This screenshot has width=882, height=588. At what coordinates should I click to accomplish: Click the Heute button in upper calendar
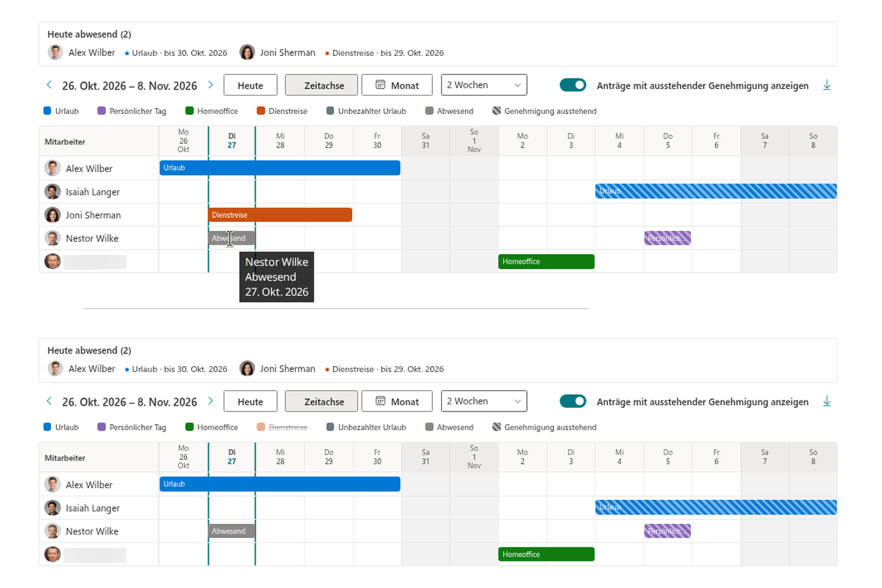[x=250, y=85]
